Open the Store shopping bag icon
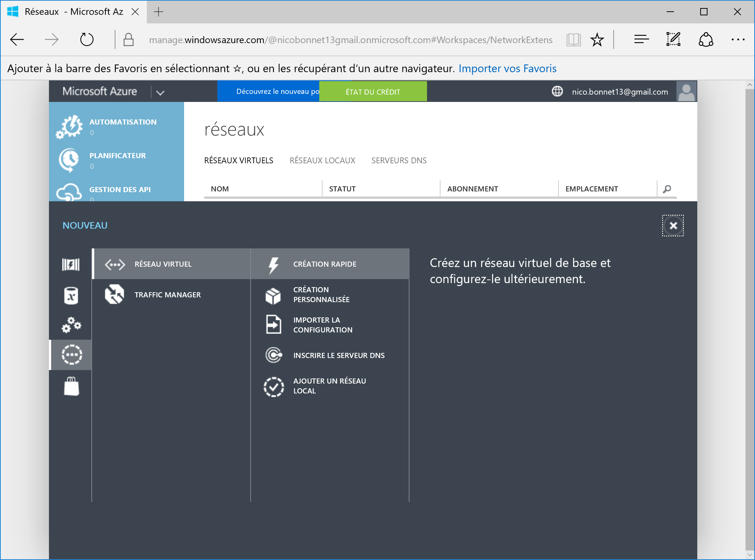Screen dimensions: 755x560 point(71,386)
